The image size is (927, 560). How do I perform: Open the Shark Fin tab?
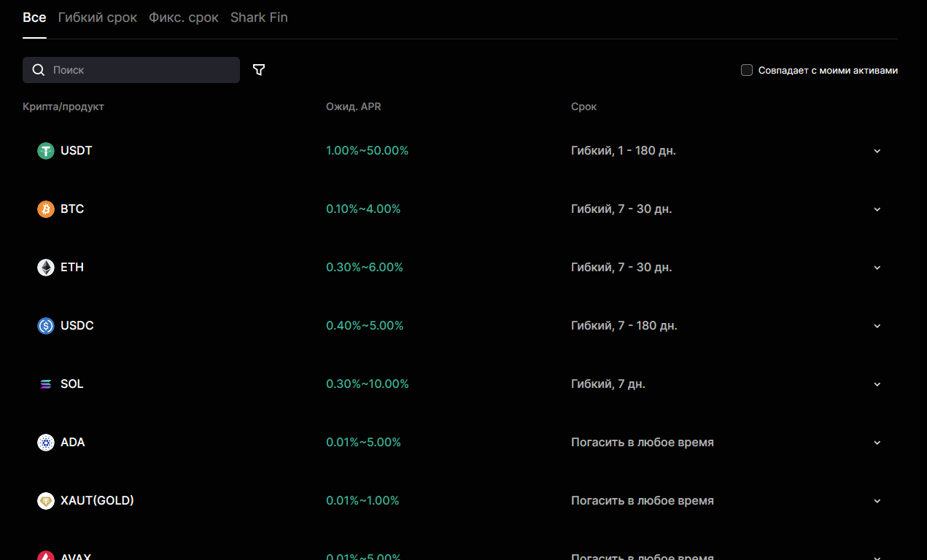[259, 17]
